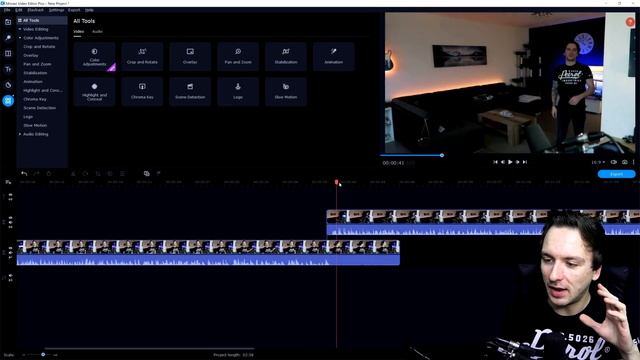Image resolution: width=640 pixels, height=360 pixels.
Task: Click the Add Track icon left of ruler
Action: tap(8, 182)
